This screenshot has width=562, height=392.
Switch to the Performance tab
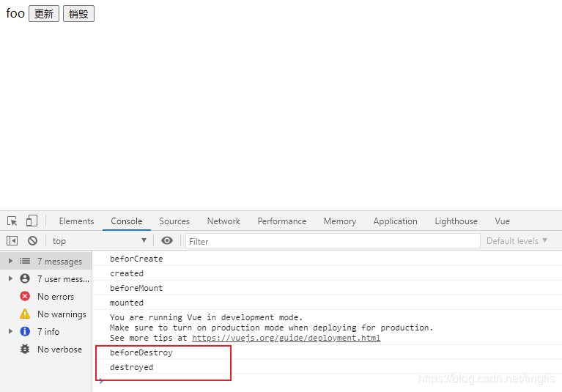coord(281,221)
